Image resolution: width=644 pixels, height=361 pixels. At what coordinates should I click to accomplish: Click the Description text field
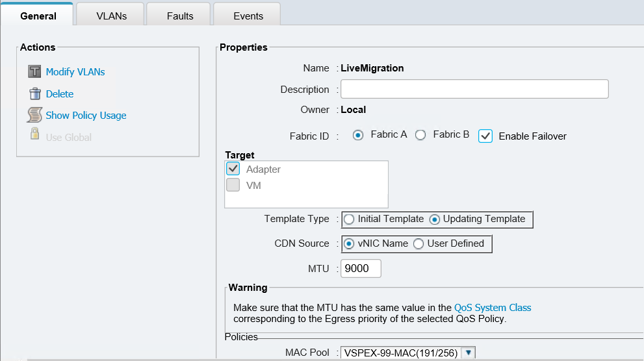474,89
